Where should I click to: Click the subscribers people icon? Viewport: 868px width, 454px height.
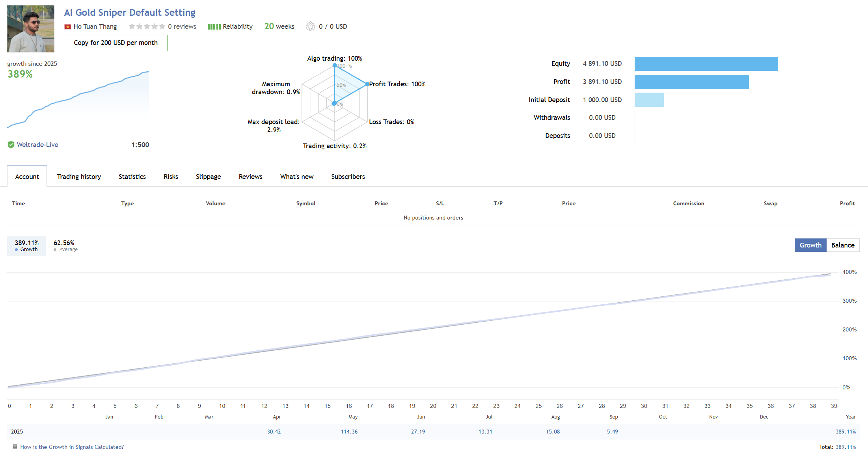[x=310, y=26]
